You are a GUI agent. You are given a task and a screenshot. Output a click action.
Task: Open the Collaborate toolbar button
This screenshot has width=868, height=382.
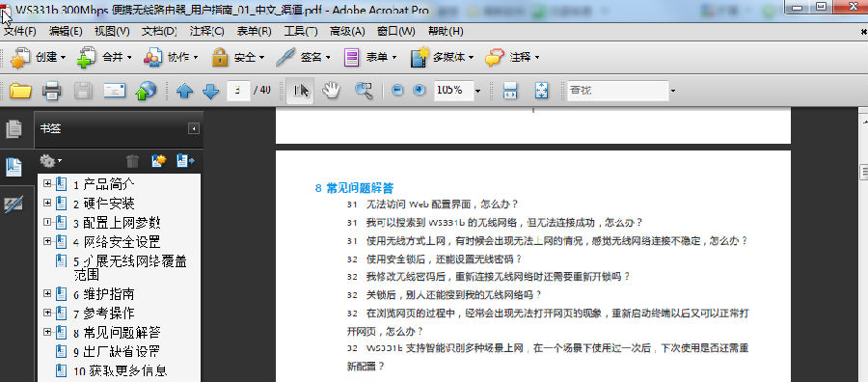171,57
